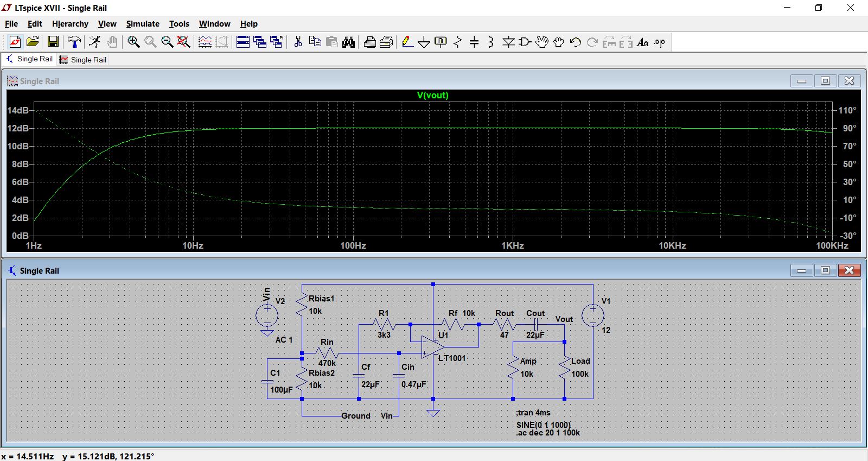The image size is (868, 461).
Task: Save the schematic with the floppy icon
Action: [53, 42]
